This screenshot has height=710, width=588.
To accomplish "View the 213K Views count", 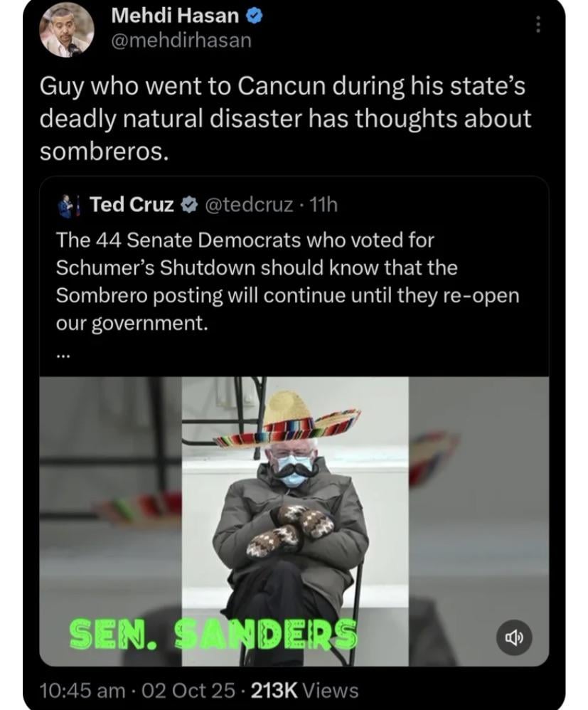I will point(304,691).
